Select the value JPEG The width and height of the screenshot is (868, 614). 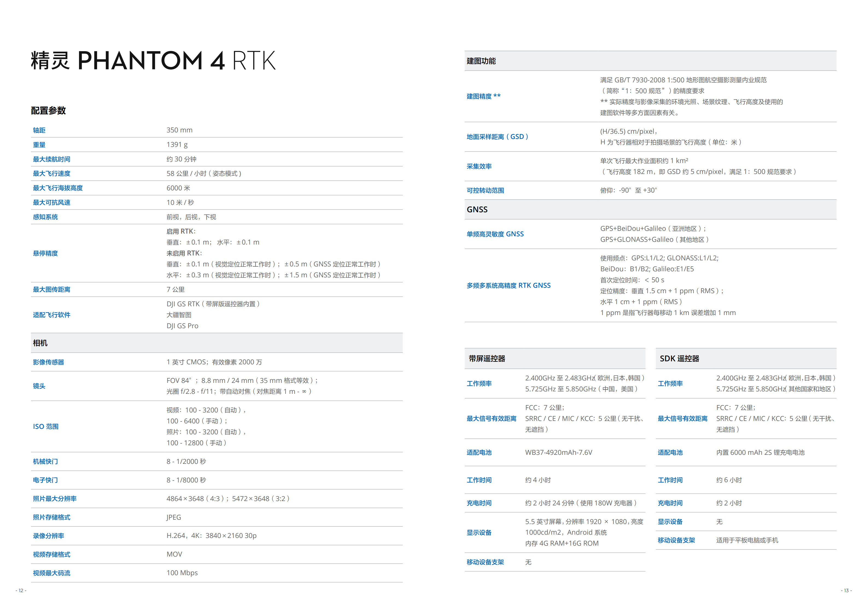click(174, 517)
